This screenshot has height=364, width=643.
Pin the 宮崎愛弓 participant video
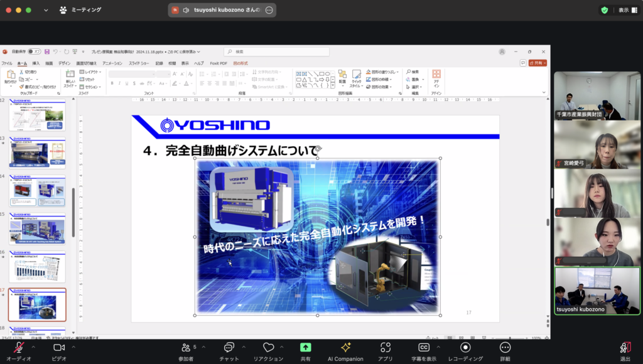(x=597, y=145)
